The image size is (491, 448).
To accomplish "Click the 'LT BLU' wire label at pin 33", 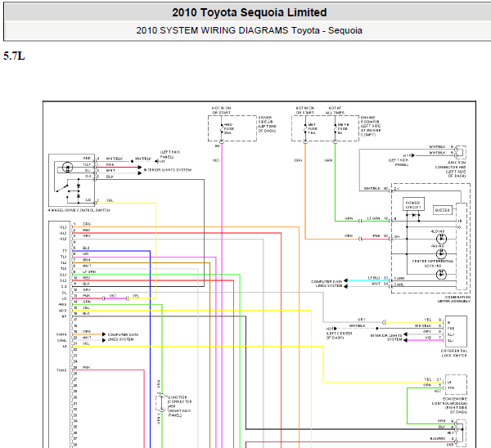I will pos(374,278).
